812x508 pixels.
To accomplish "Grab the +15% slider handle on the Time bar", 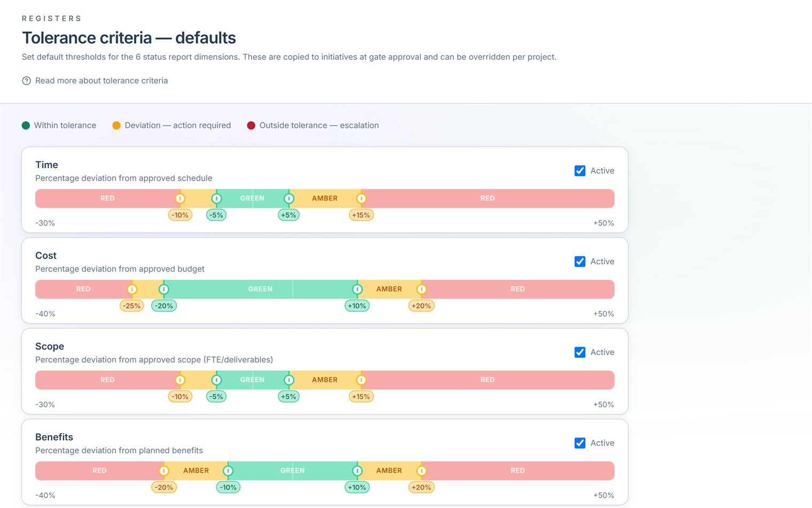I will click(361, 198).
